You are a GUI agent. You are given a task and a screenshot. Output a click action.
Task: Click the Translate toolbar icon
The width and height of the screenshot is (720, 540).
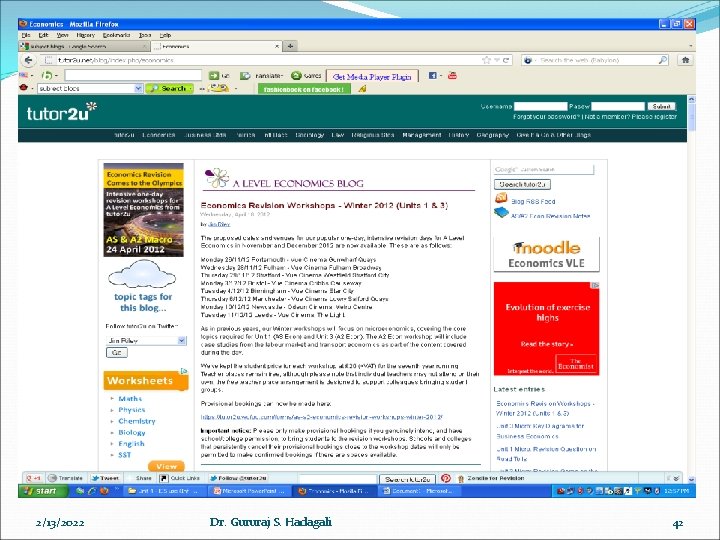pos(245,76)
